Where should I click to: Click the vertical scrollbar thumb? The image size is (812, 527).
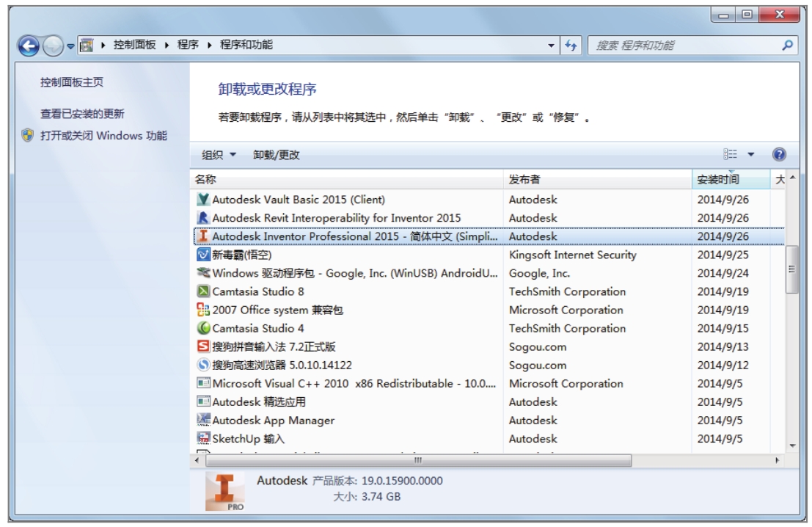click(791, 269)
